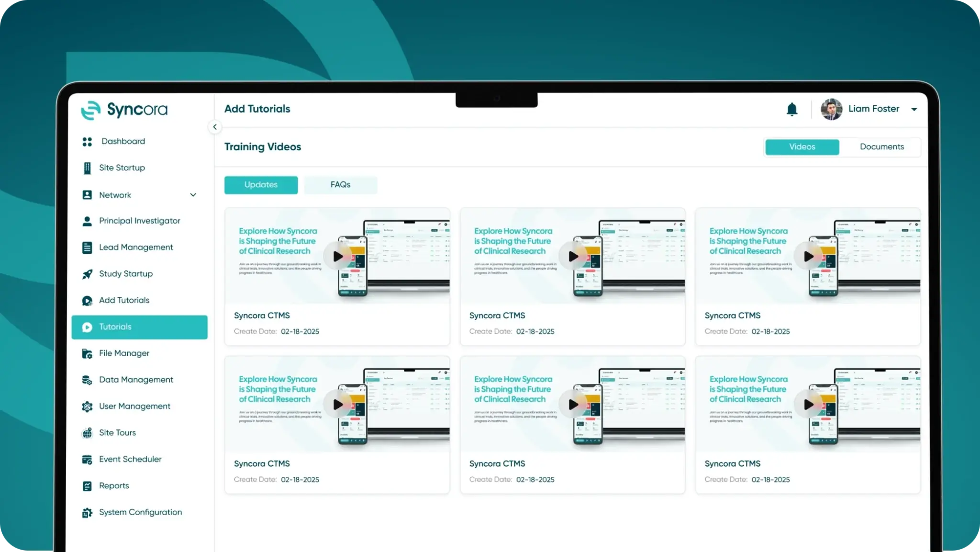Screen dimensions: 980x552
Task: Select the Site Tours globe icon
Action: tap(87, 433)
